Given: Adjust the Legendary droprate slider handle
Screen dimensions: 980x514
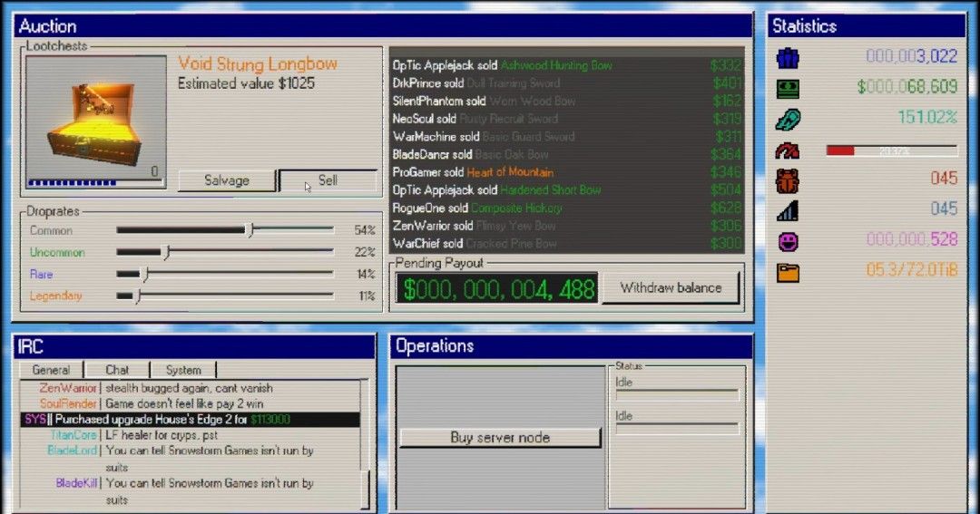Looking at the screenshot, I should (137, 296).
